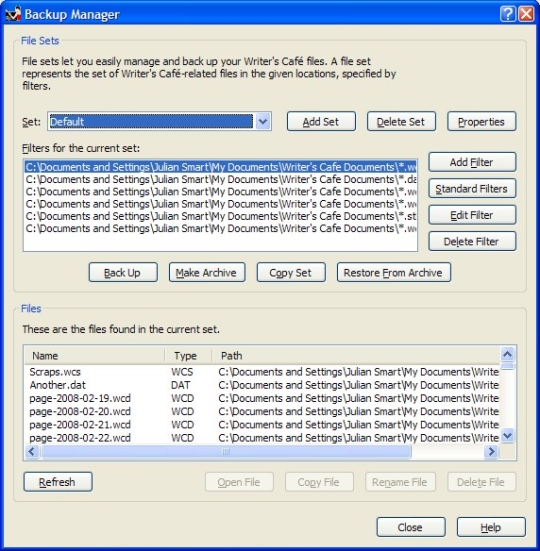This screenshot has height=551, width=540.
Task: Click the horizontal scrollbar thumb in files list
Action: pyautogui.click(x=226, y=451)
